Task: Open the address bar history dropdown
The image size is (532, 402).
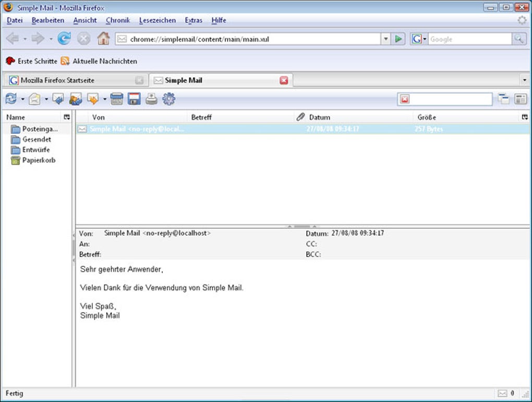Action: point(385,39)
